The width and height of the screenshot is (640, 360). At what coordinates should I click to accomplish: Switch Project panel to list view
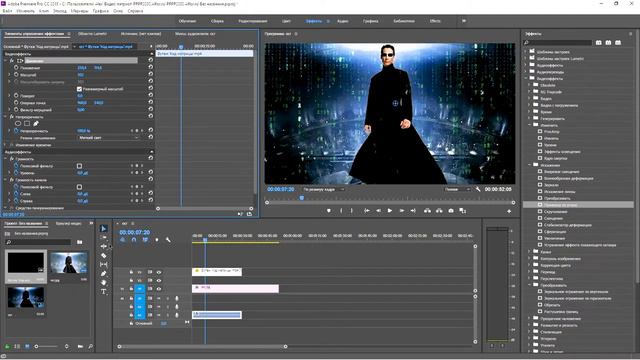(x=17, y=347)
